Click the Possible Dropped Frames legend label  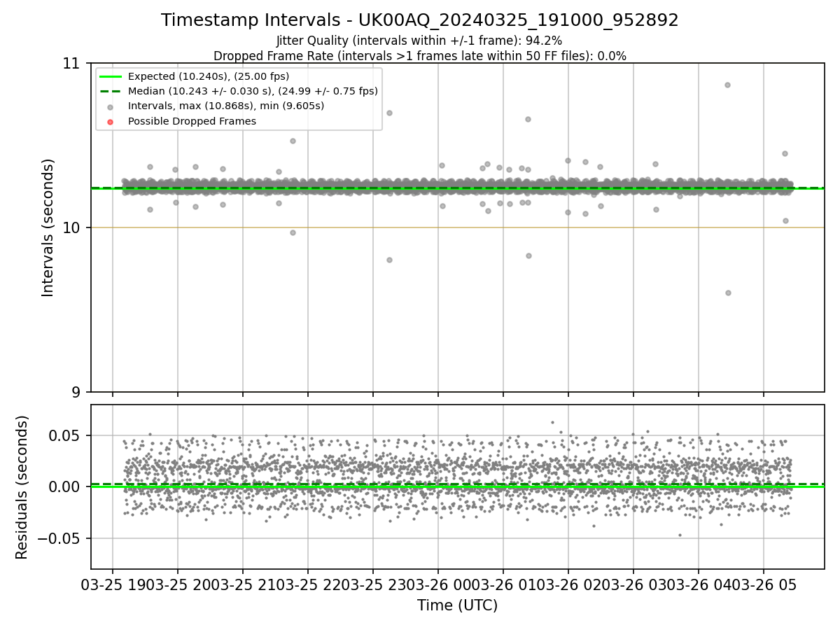pyautogui.click(x=192, y=121)
